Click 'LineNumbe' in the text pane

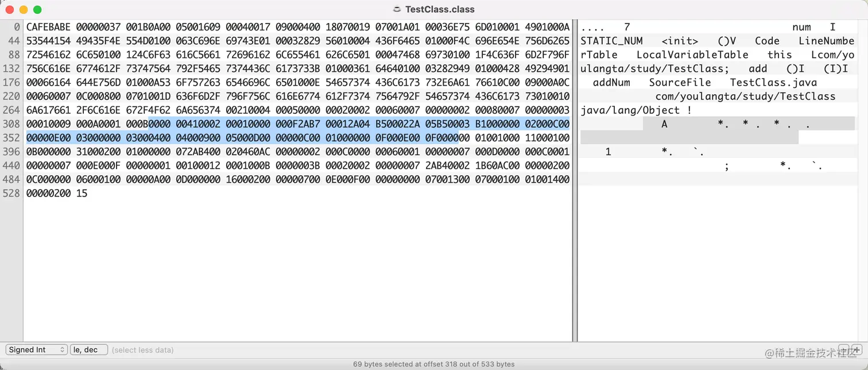coord(827,41)
